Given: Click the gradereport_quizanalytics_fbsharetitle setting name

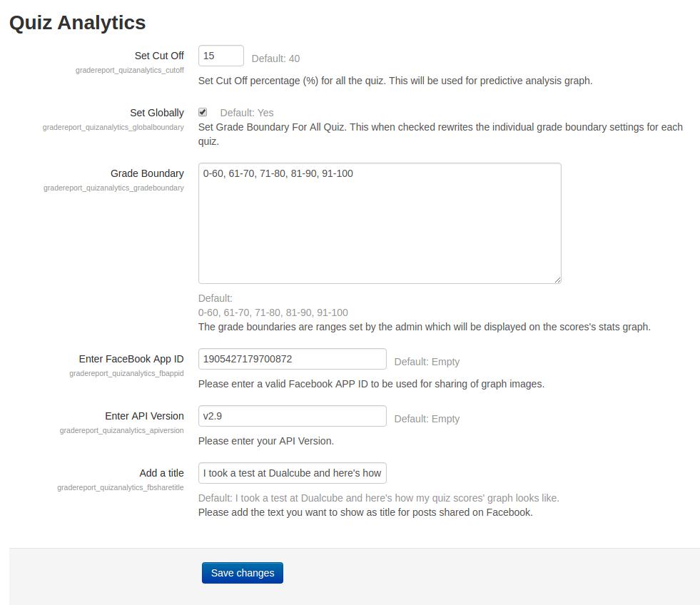Looking at the screenshot, I should pos(121,488).
